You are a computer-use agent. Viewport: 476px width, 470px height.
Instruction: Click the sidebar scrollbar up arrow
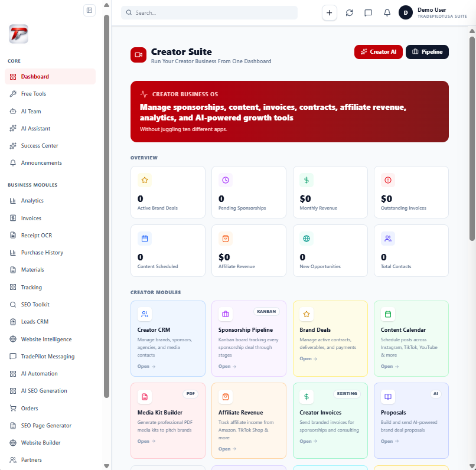point(106,5)
